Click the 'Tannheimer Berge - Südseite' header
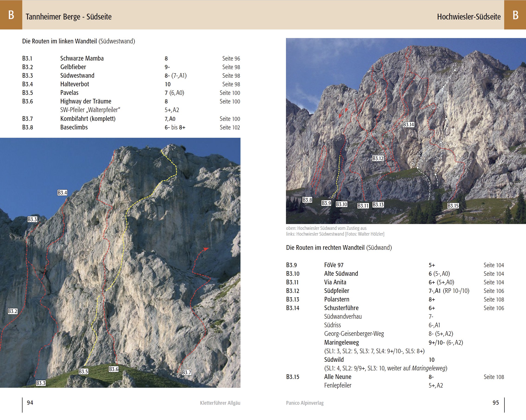 [x=69, y=17]
